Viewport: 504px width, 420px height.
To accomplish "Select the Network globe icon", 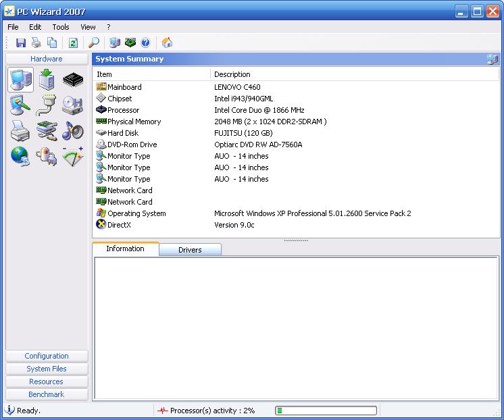I will coord(20,157).
